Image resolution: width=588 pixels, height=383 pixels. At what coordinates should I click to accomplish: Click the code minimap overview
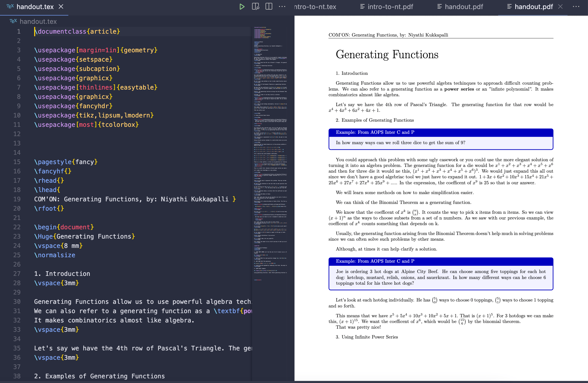point(270,155)
